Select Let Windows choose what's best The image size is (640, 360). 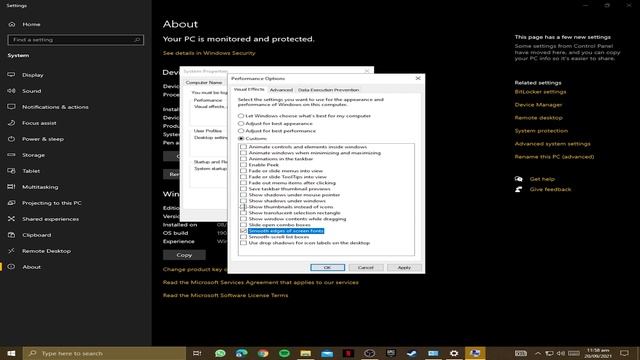[x=241, y=116]
